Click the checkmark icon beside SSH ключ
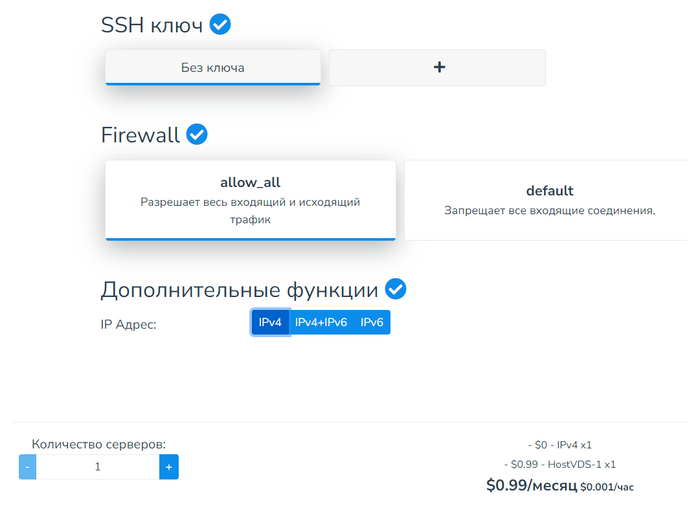This screenshot has width=700, height=506. (220, 25)
